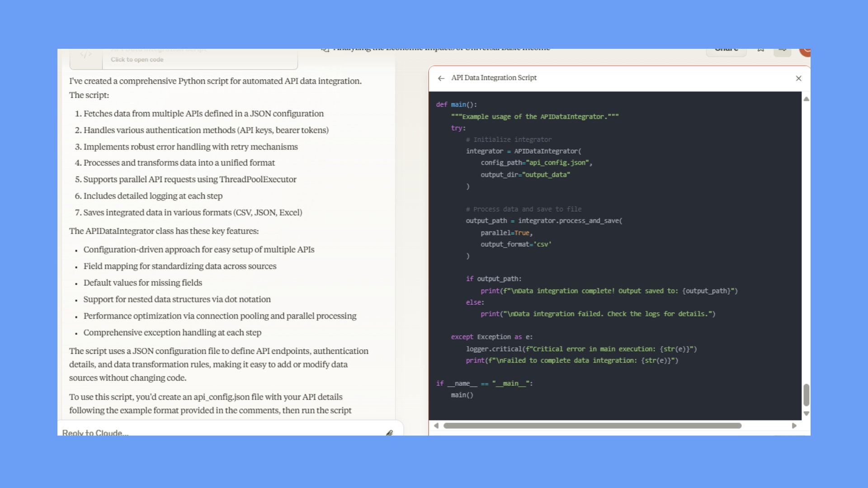This screenshot has width=868, height=488.
Task: Click the API Data Integration Script title
Action: point(494,78)
